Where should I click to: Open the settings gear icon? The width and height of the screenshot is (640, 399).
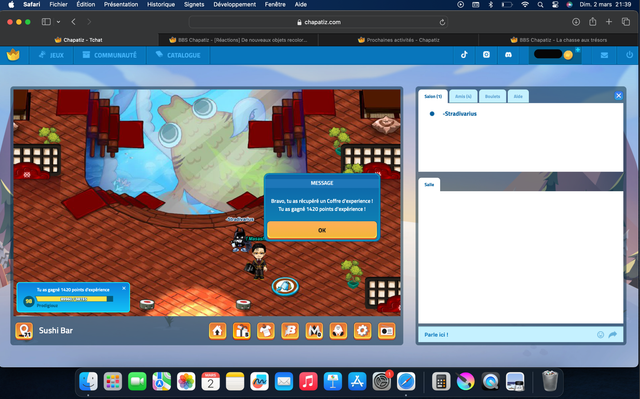tap(362, 331)
